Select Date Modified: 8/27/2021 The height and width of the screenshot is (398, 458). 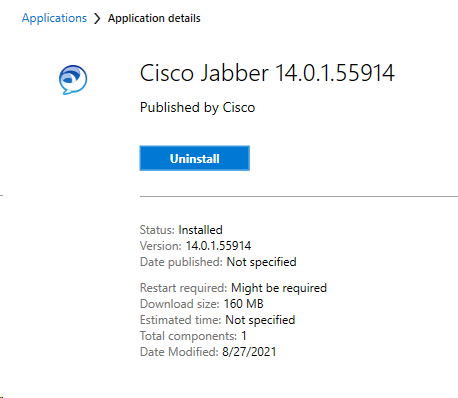[x=208, y=352]
